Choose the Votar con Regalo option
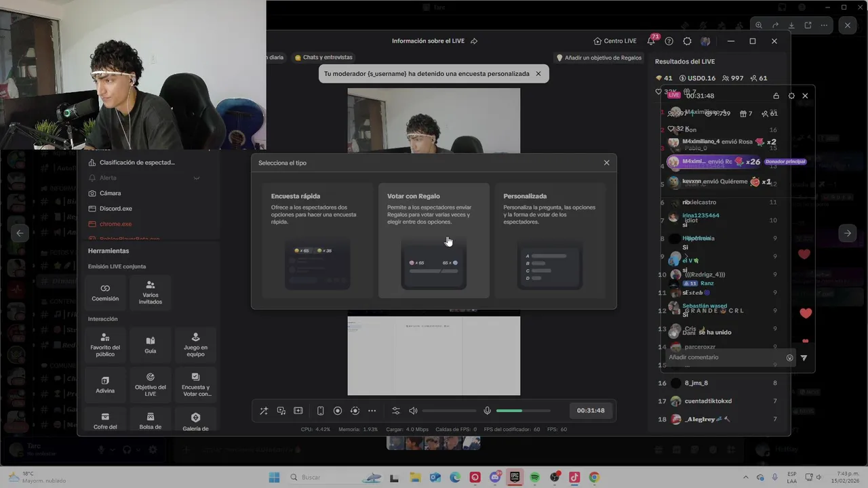This screenshot has height=488, width=868. [434, 241]
